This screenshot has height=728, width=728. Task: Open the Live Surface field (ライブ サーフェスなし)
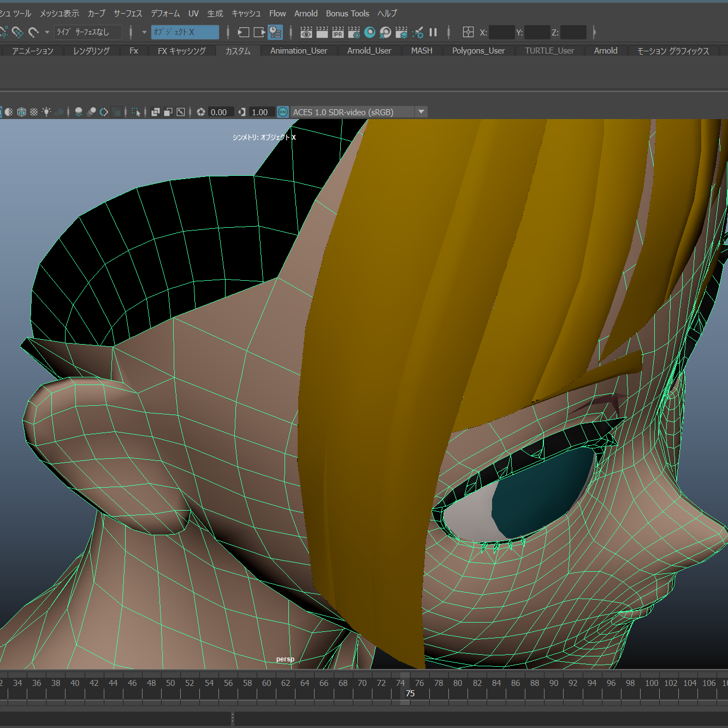click(87, 32)
